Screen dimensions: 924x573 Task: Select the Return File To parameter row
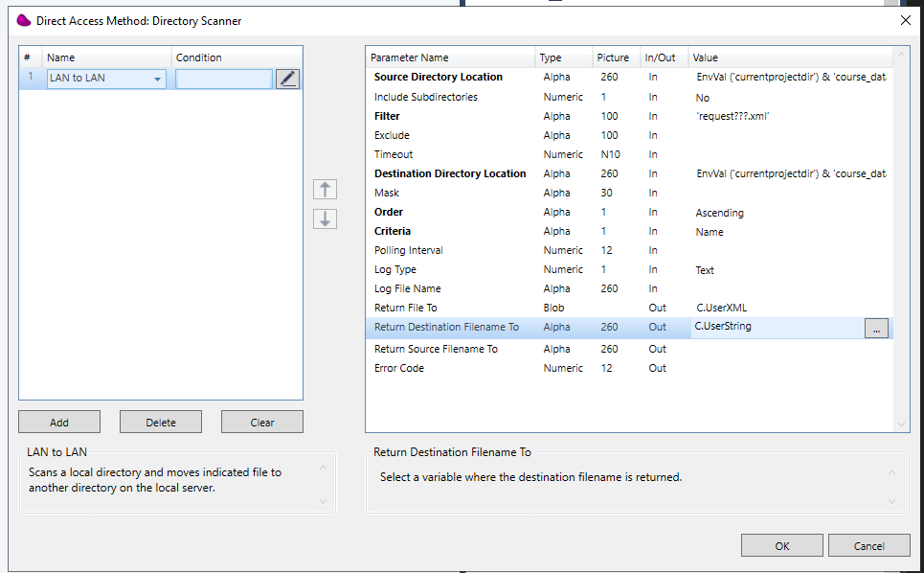[629, 308]
